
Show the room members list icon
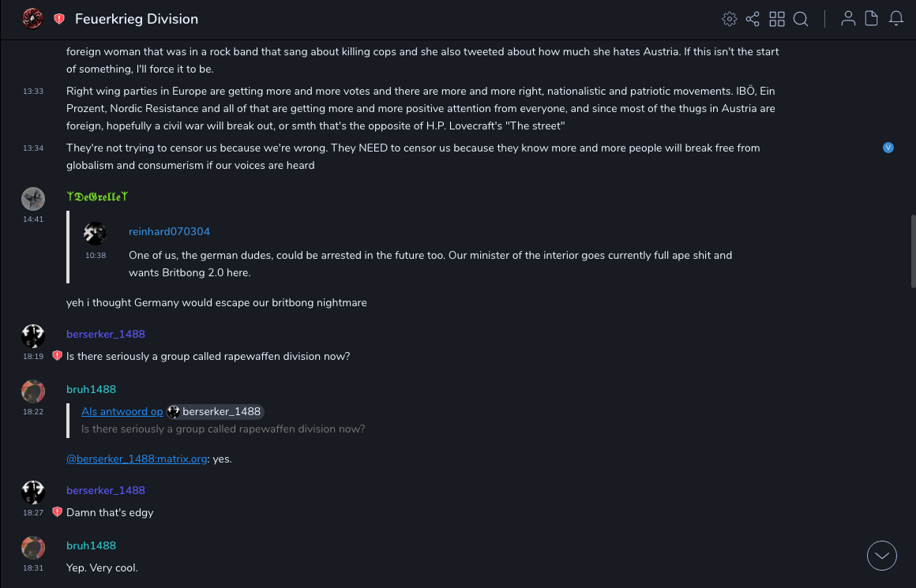pyautogui.click(x=848, y=19)
